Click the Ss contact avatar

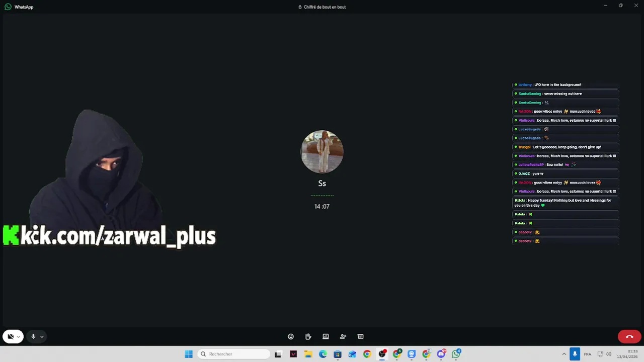pyautogui.click(x=322, y=151)
